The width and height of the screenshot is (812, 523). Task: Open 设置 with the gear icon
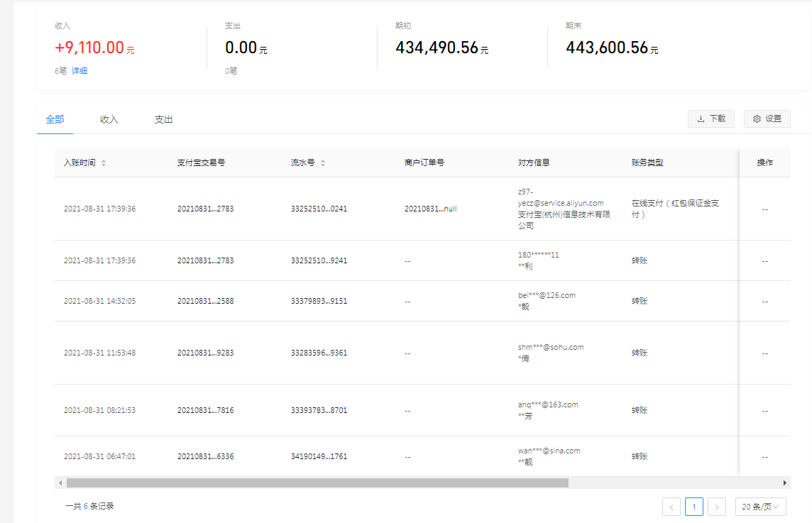767,119
